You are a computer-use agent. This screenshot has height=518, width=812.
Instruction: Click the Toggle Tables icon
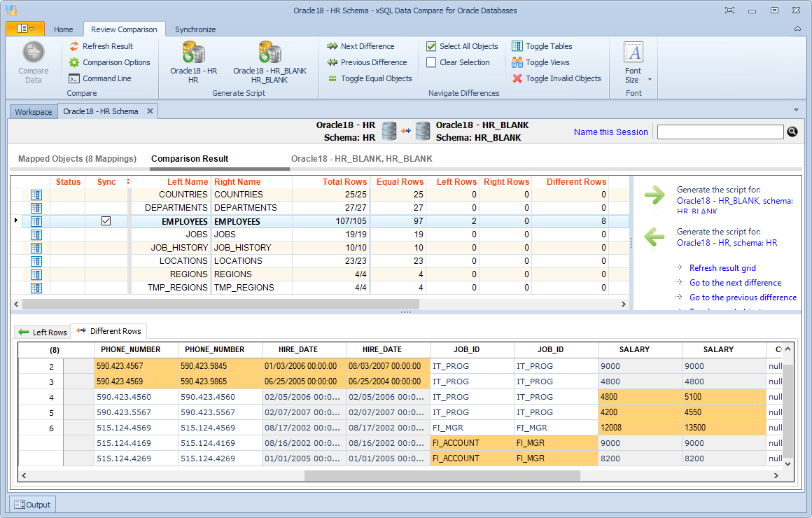click(x=518, y=45)
